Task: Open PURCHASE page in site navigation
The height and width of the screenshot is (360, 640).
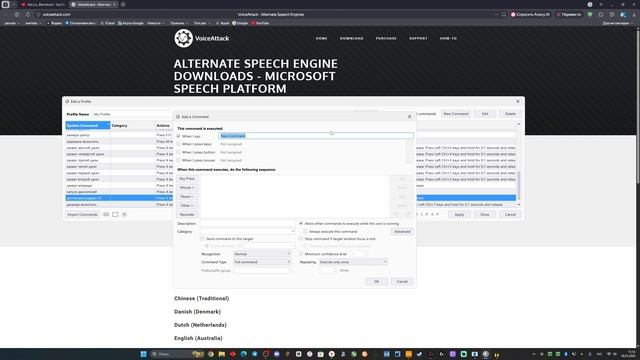Action: click(386, 38)
